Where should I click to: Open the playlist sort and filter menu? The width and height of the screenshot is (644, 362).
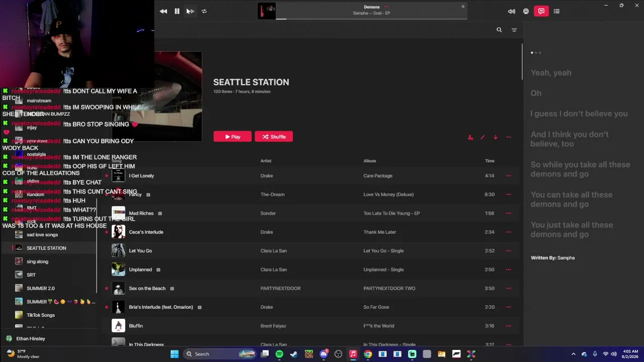pos(514,30)
